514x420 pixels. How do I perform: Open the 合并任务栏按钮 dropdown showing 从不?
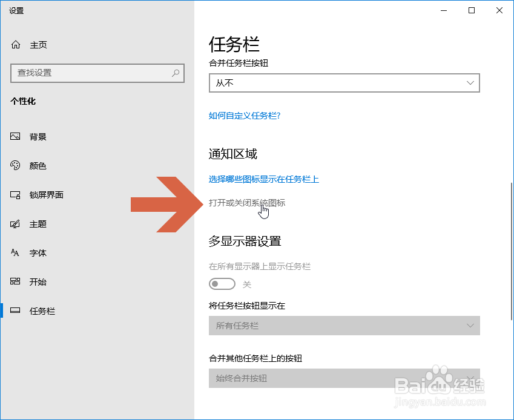[x=343, y=83]
